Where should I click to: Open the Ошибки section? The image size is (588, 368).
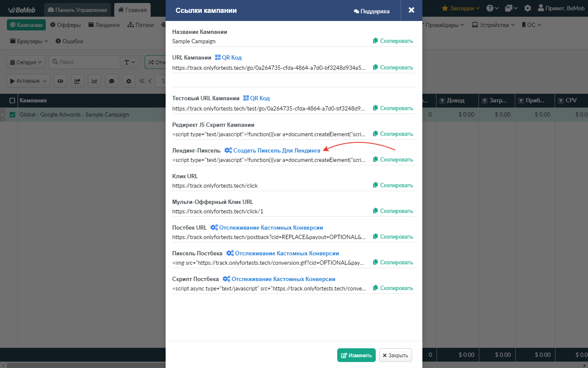tap(69, 41)
